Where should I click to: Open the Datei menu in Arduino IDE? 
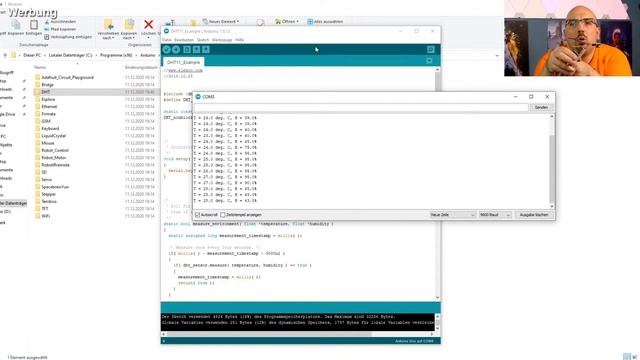(167, 40)
